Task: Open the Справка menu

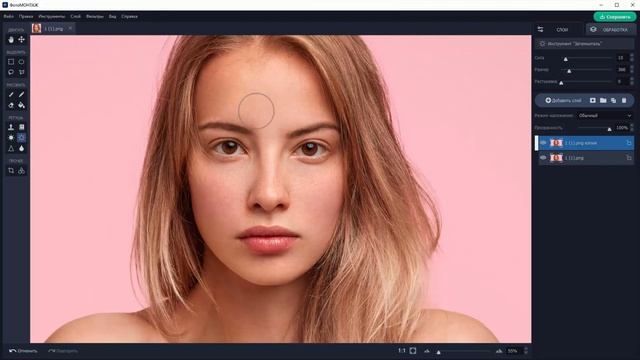Action: (x=129, y=17)
